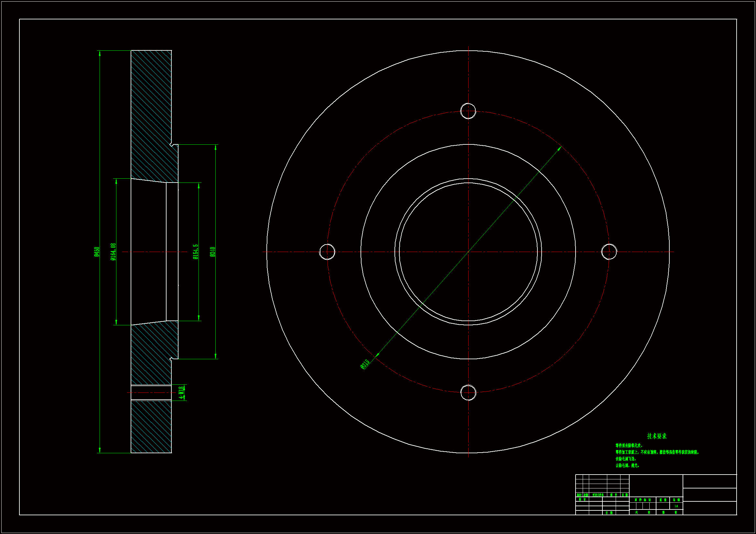Click the right bolt hole circle

pos(609,252)
